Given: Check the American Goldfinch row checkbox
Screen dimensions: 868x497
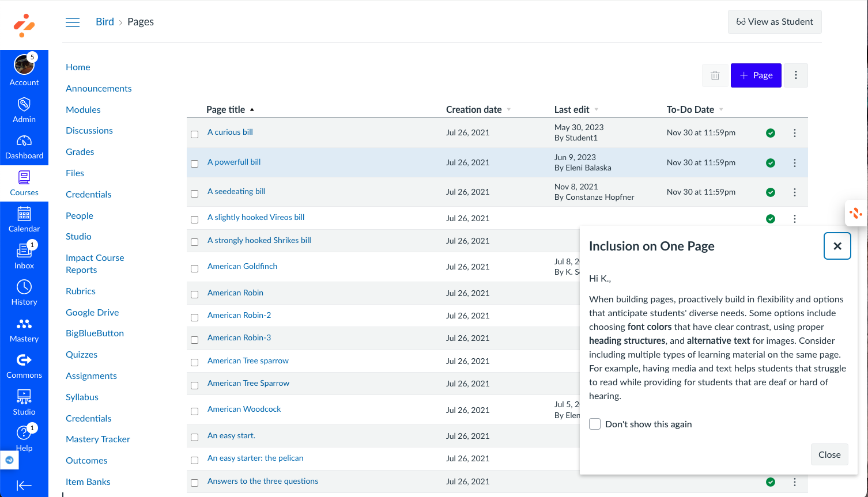Looking at the screenshot, I should [x=195, y=268].
